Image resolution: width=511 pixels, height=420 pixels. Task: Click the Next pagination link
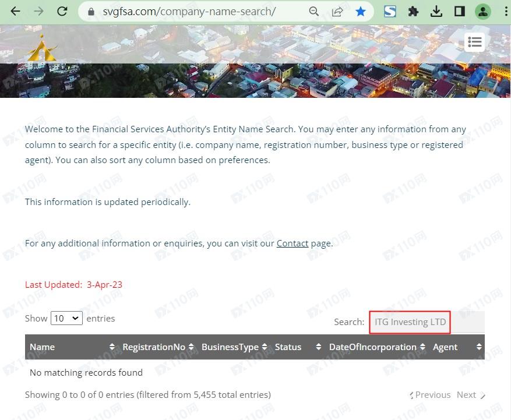pos(470,394)
